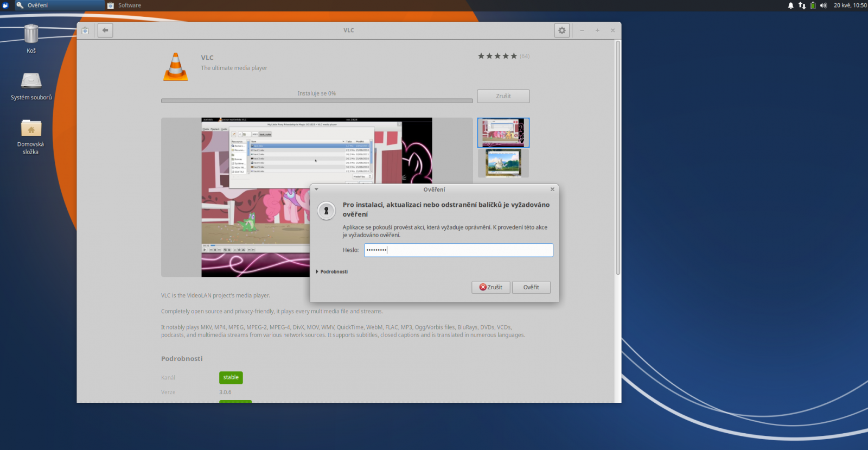Viewport: 868px width, 450px height.
Task: Click the "Completely open source and privacy-friendly" line
Action: 272,312
